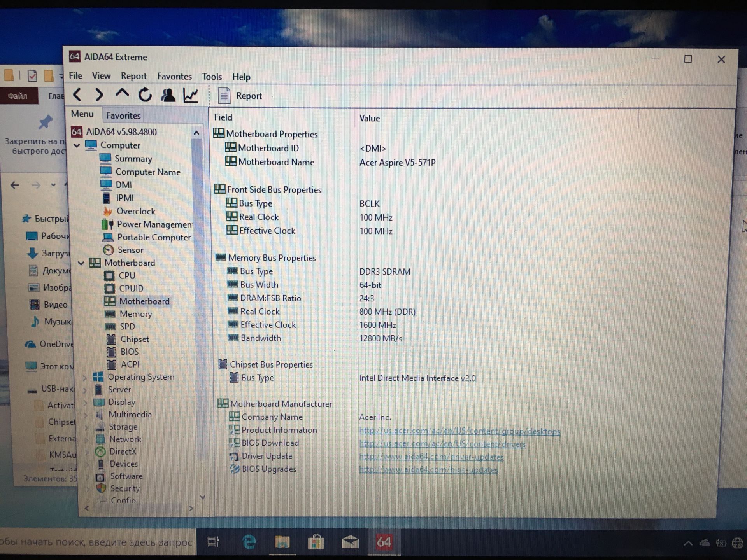Open Microsoft Edge from the taskbar
This screenshot has width=747, height=560.
pos(249,542)
